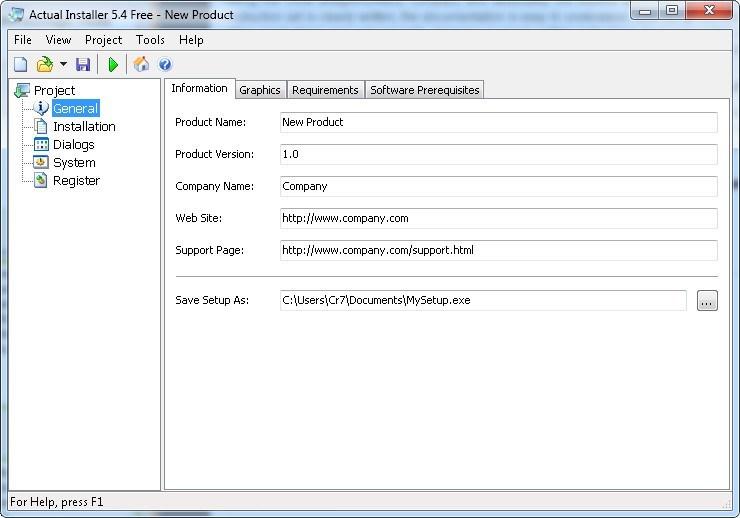Click the Support Page input field
740x518 pixels.
(498, 251)
